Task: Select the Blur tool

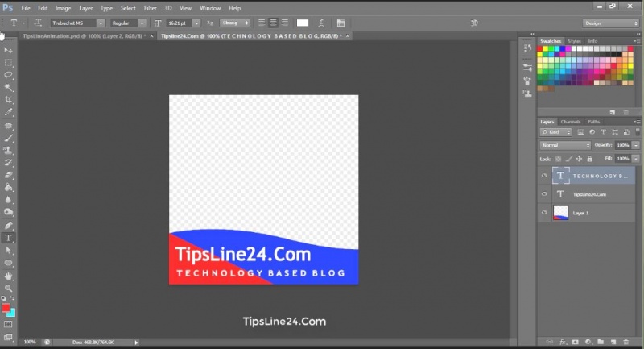Action: click(8, 200)
